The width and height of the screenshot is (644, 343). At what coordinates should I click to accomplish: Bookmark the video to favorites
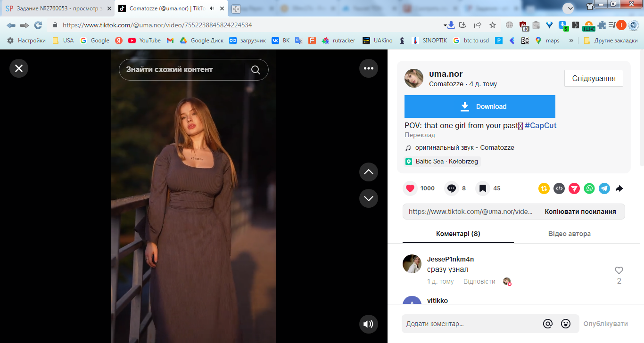pyautogui.click(x=483, y=188)
